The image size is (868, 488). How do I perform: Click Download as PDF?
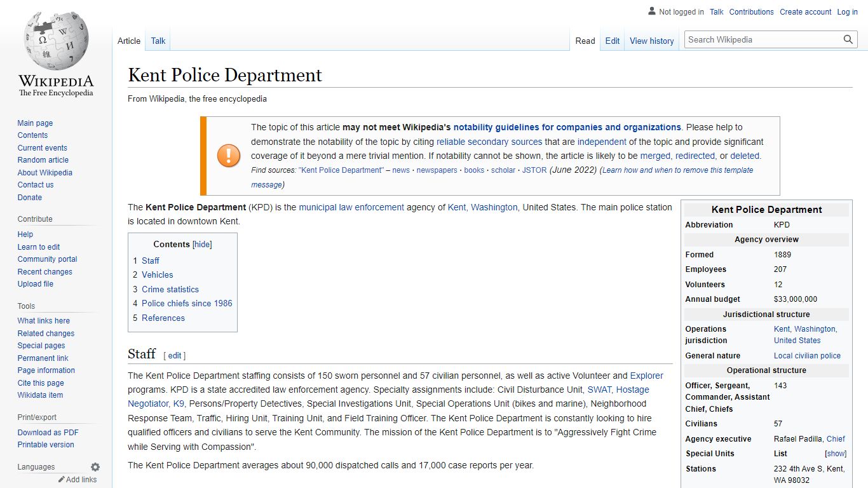(48, 433)
